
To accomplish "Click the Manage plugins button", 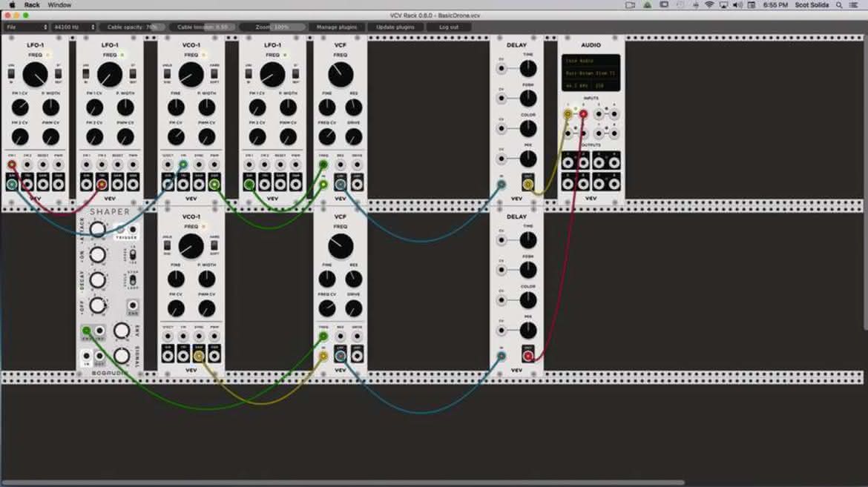I will (x=337, y=27).
